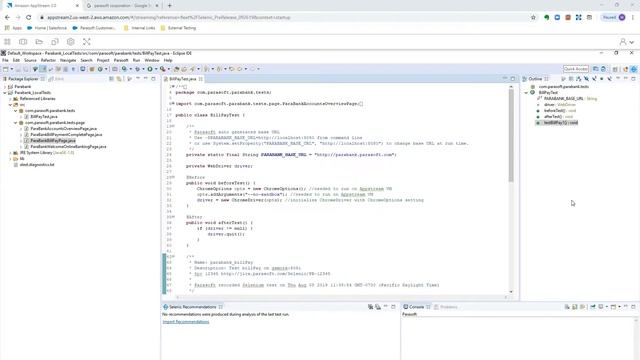Minimize the editor area
The height and width of the screenshot is (360, 640).
point(505,79)
